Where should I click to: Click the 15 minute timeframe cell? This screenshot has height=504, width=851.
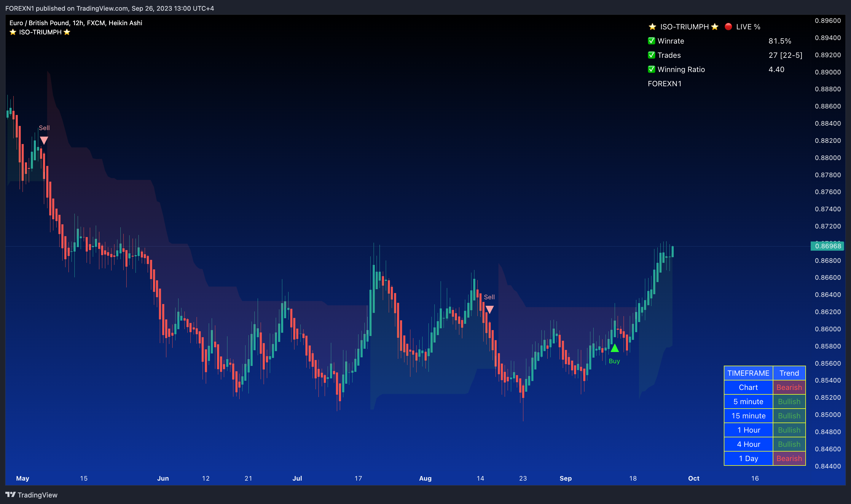748,416
